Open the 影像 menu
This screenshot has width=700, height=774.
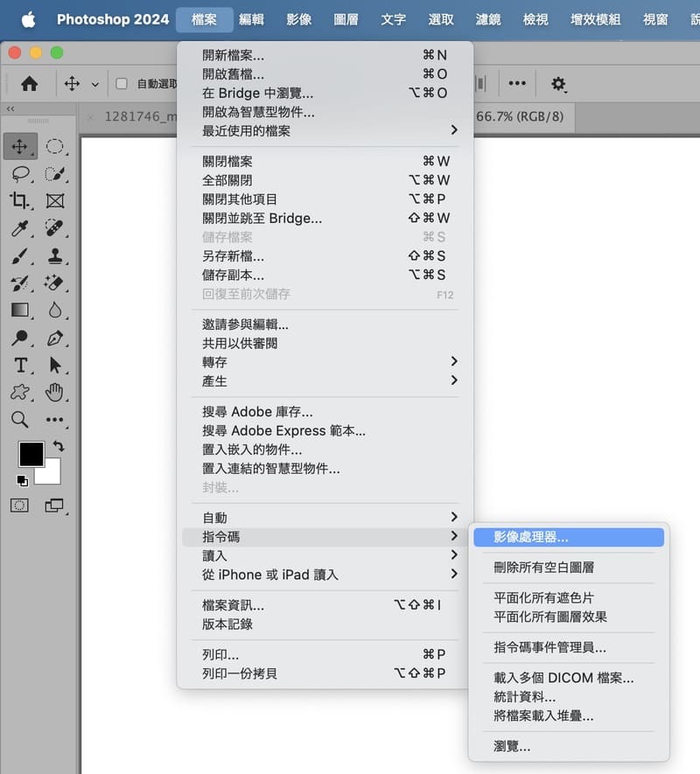(x=299, y=20)
